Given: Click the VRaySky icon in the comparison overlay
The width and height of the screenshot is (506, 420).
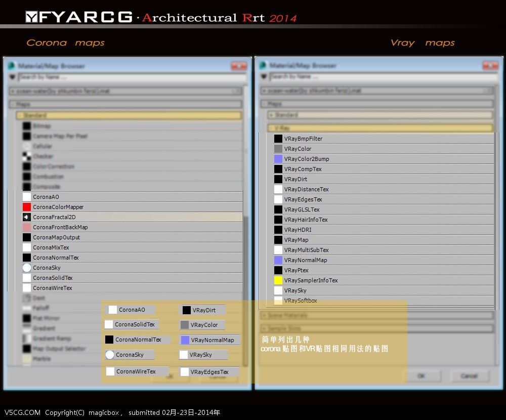Looking at the screenshot, I should [x=184, y=355].
